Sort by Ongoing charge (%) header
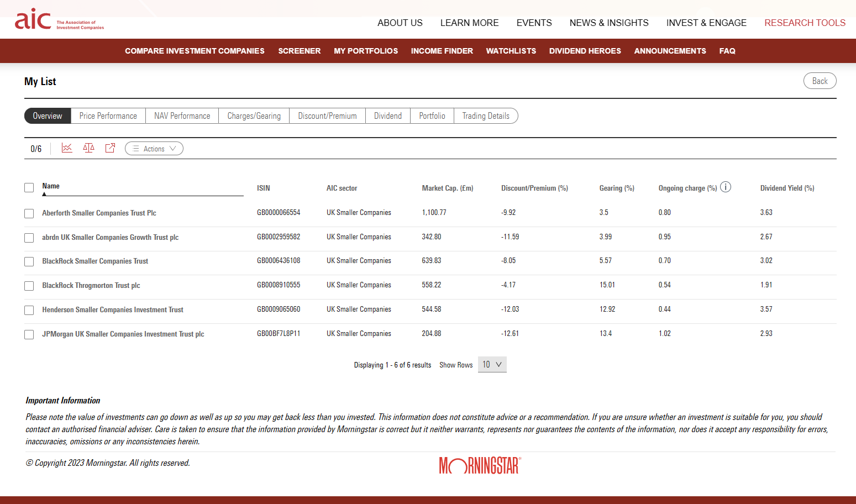This screenshot has width=856, height=504. 687,188
